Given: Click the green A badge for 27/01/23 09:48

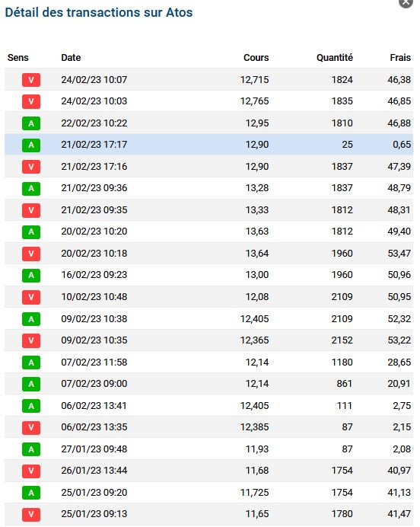Looking at the screenshot, I should point(31,449).
